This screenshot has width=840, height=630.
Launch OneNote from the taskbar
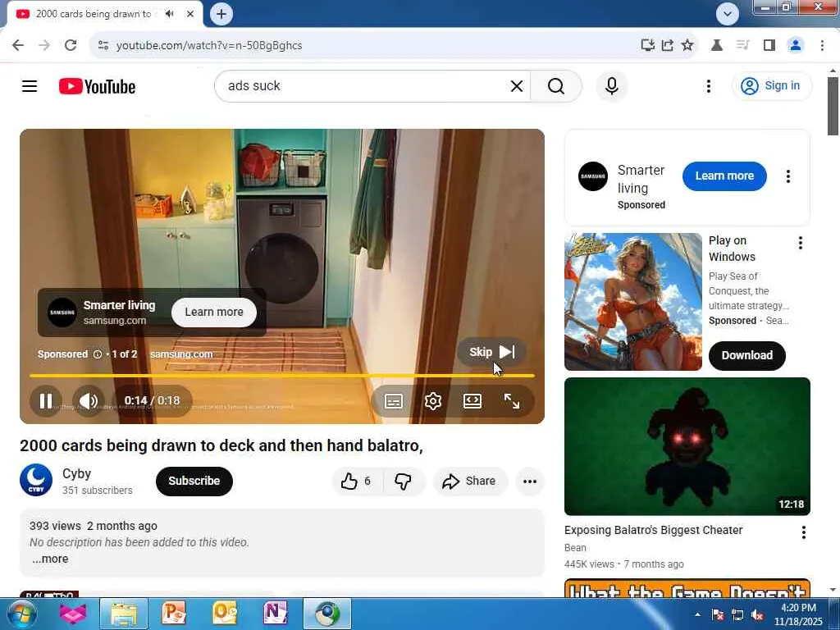[x=275, y=614]
